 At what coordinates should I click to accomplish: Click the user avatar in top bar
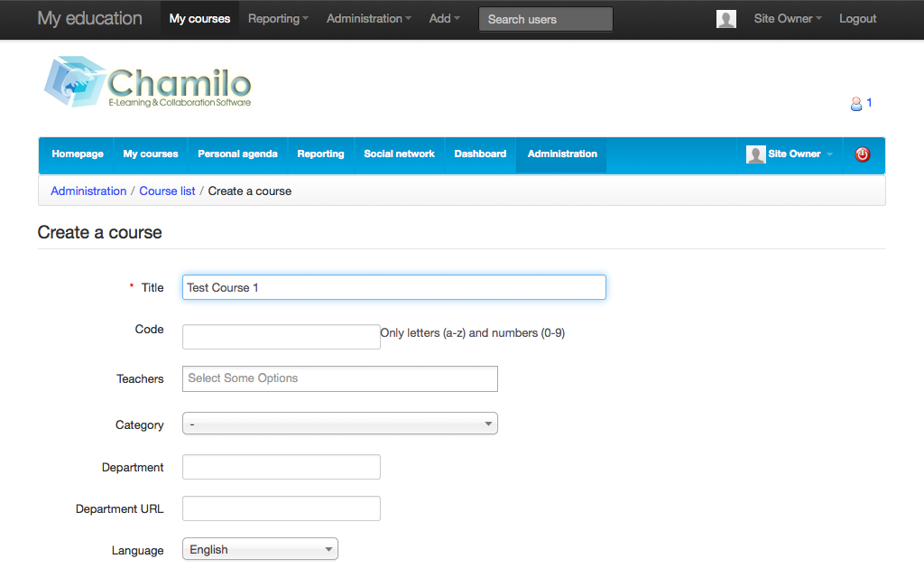coord(725,19)
